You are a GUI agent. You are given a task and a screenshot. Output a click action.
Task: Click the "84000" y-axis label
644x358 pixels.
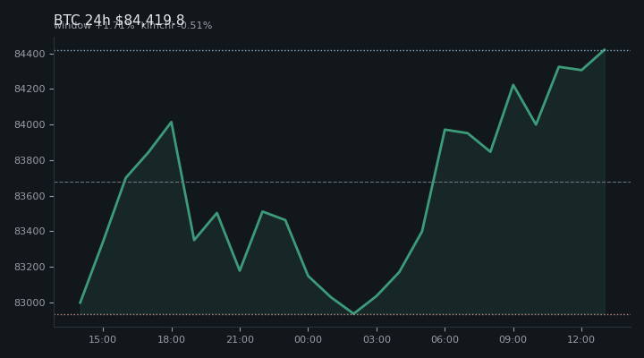coord(30,125)
